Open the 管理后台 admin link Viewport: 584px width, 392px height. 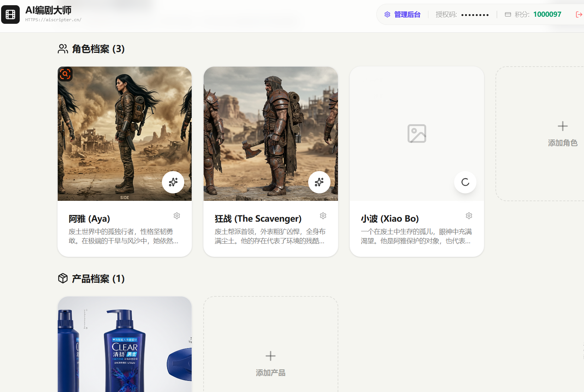tap(403, 15)
